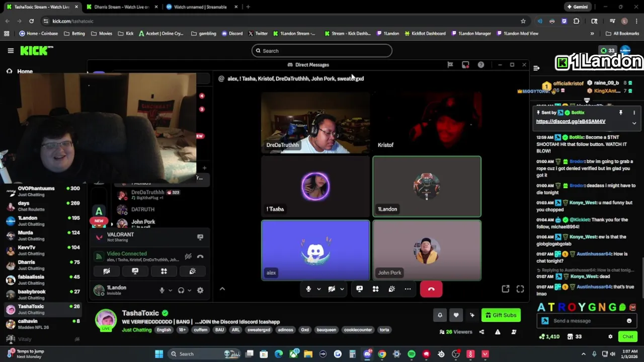
Task: Open the 1Landon Mod View bookmark
Action: [x=517, y=34]
